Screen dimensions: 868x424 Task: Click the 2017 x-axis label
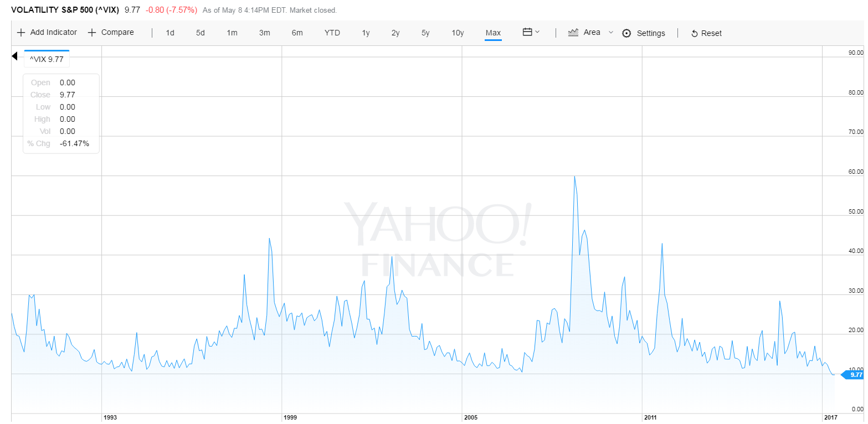tap(831, 417)
